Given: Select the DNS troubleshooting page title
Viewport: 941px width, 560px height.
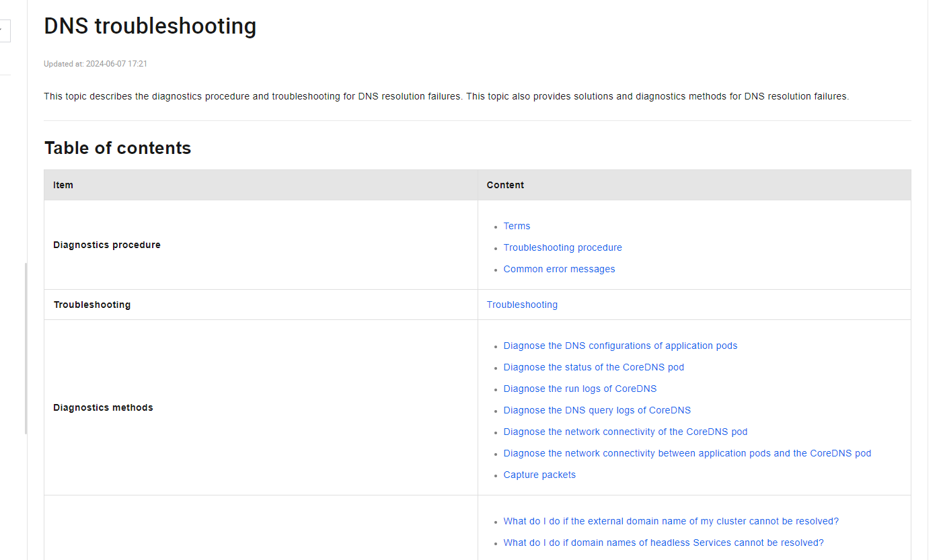Looking at the screenshot, I should [150, 26].
